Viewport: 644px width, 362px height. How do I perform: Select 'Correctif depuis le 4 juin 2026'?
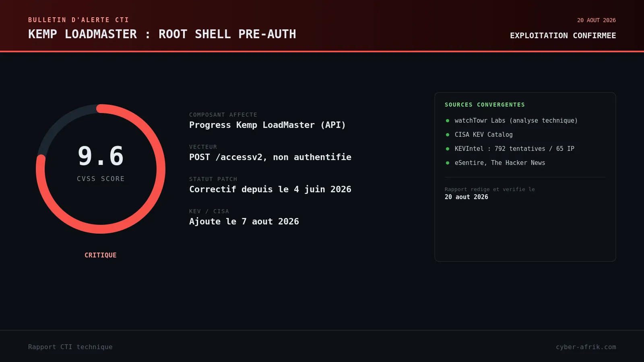270,189
